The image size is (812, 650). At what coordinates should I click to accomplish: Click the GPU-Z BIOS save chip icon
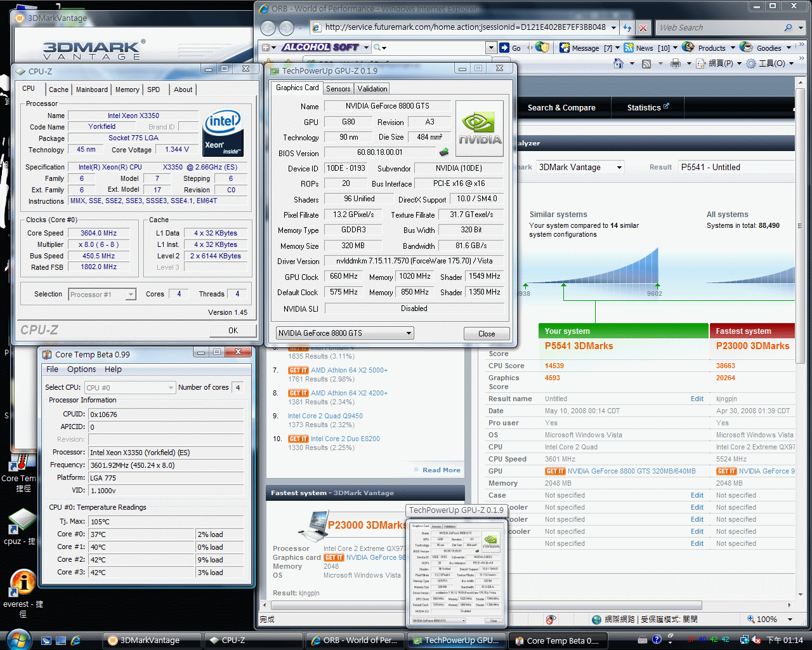pyautogui.click(x=444, y=152)
